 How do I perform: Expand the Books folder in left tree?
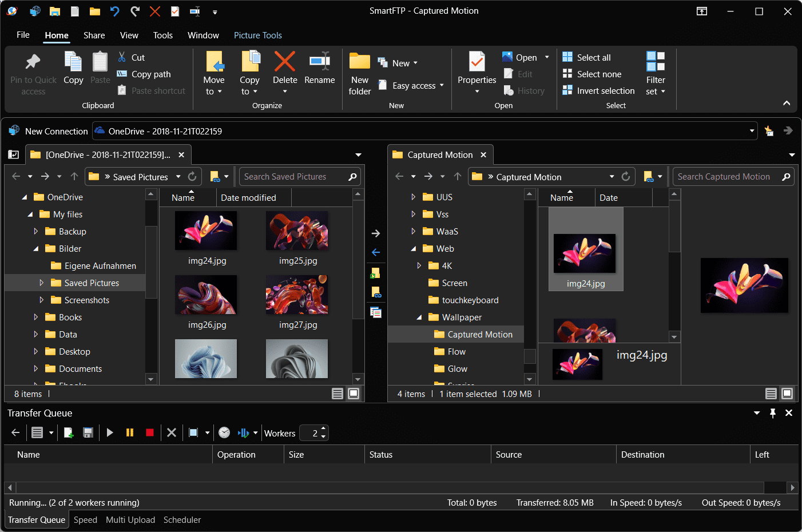(35, 317)
